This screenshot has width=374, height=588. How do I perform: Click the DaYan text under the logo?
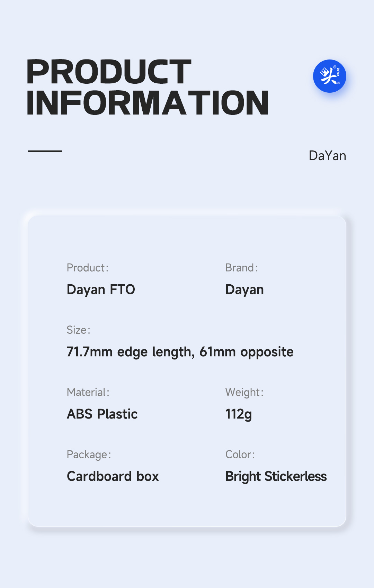(x=327, y=156)
